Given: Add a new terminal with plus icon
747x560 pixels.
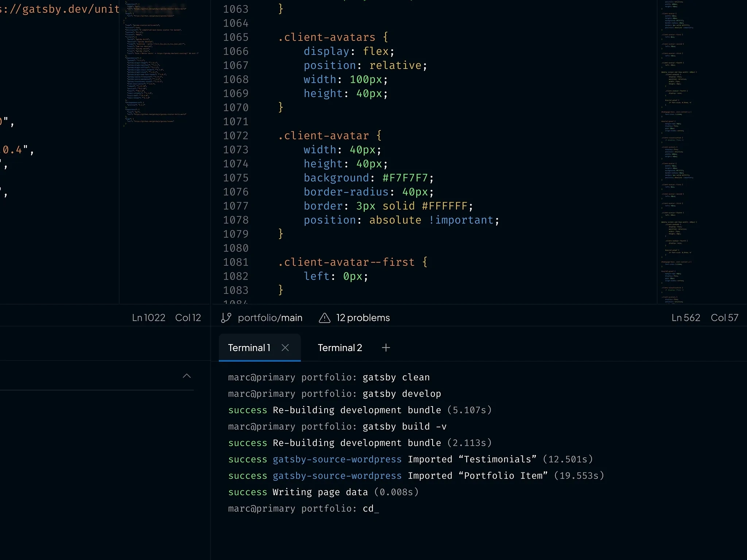Looking at the screenshot, I should click(x=386, y=348).
